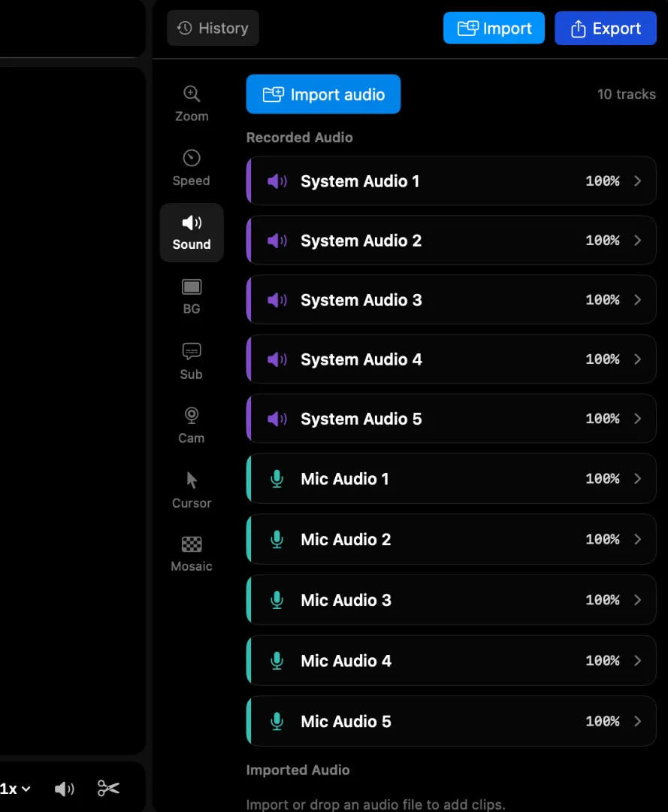Image resolution: width=668 pixels, height=812 pixels.
Task: Click the scissors cut tool icon
Action: (x=108, y=788)
